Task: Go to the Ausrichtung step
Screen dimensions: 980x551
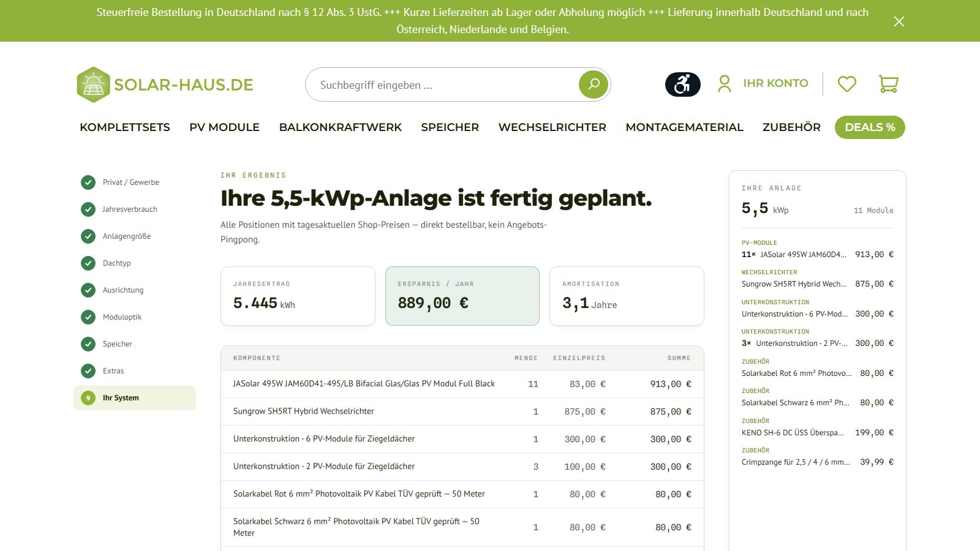Action: click(135, 290)
